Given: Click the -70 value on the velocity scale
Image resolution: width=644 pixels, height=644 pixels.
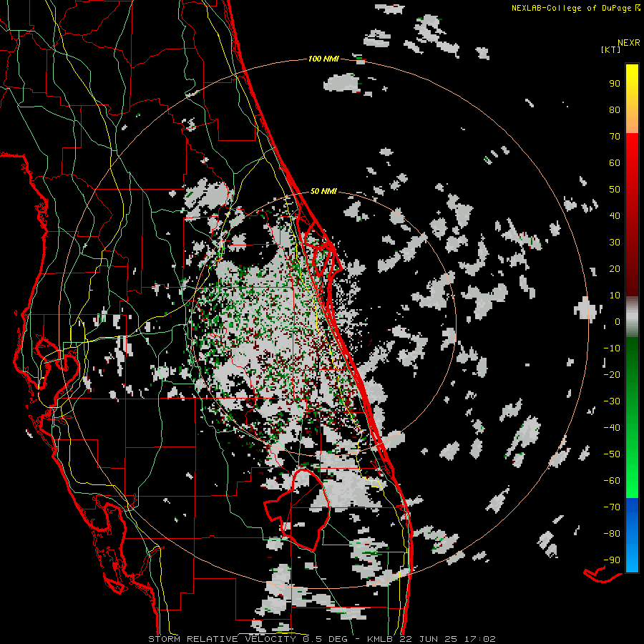Looking at the screenshot, I should click(x=612, y=507).
